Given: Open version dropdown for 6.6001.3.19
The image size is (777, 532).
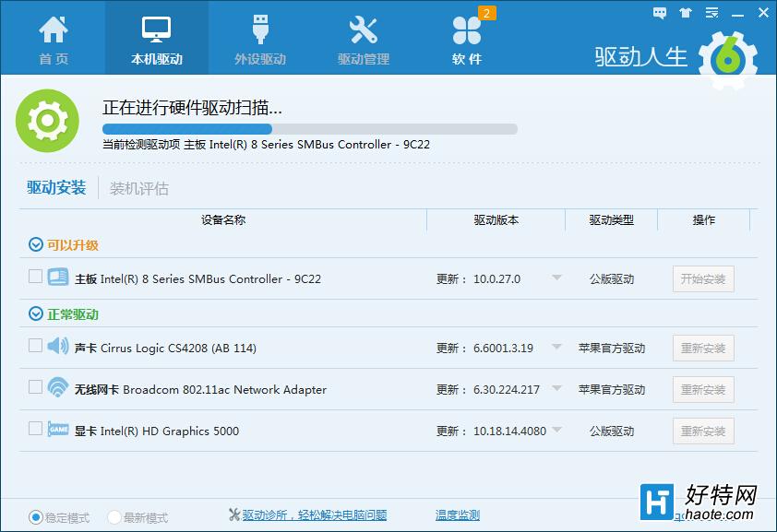Looking at the screenshot, I should (x=557, y=347).
